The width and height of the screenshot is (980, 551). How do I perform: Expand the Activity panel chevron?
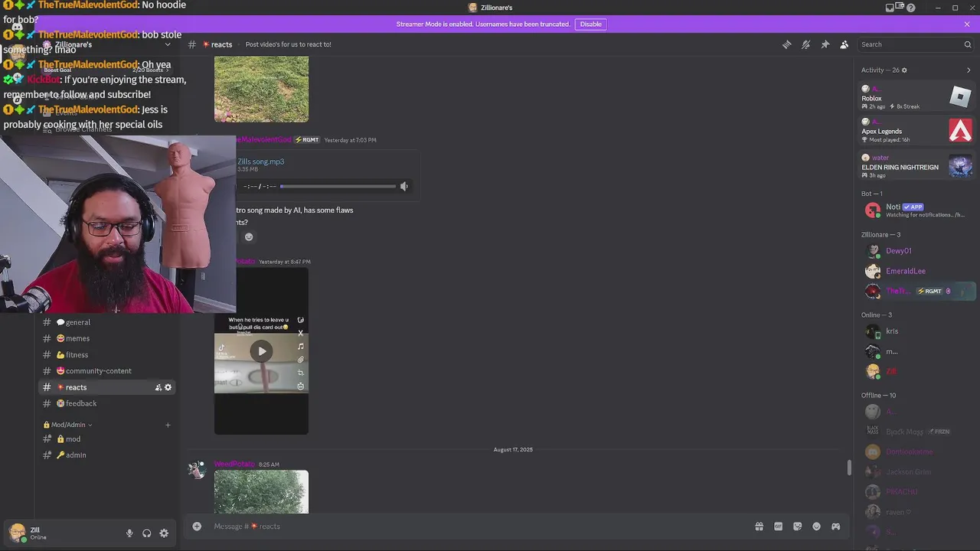click(969, 70)
